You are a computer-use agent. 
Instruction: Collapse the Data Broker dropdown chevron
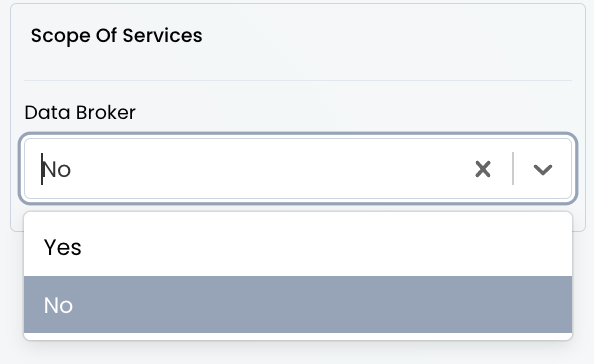[542, 169]
